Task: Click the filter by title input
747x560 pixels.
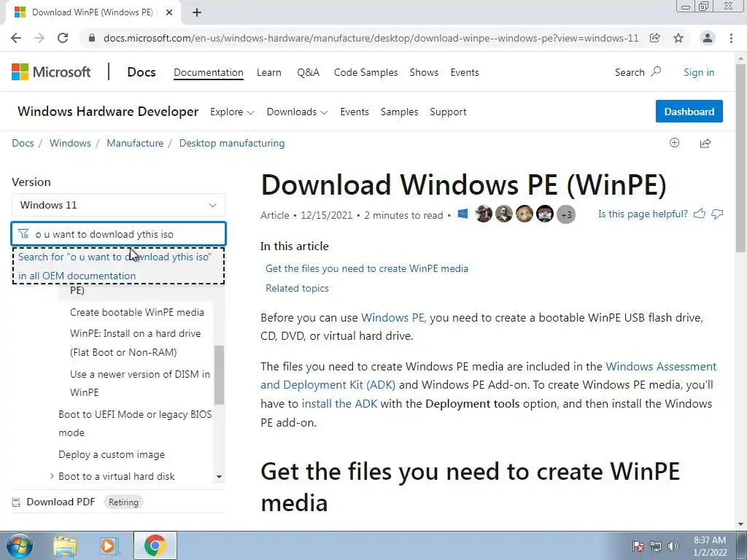Action: coord(119,234)
